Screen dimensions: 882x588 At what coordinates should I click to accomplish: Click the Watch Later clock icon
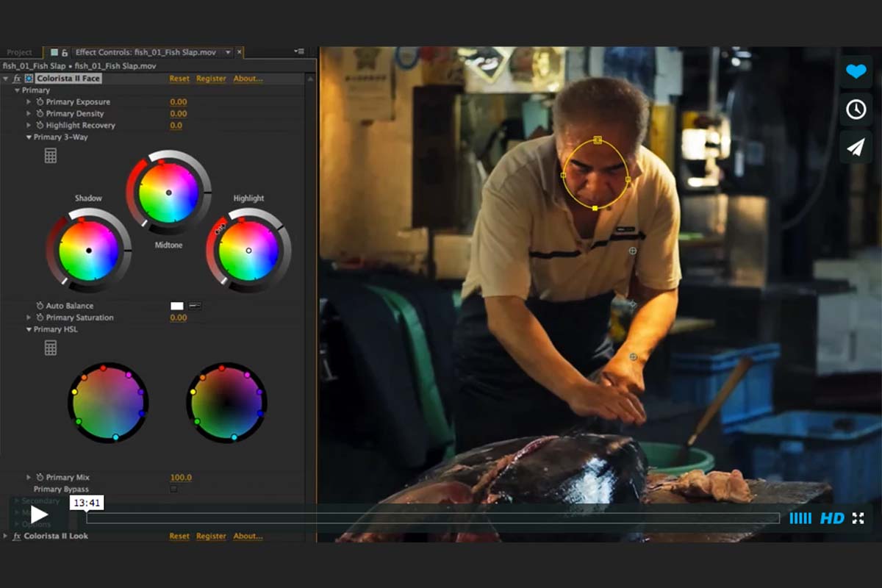855,110
